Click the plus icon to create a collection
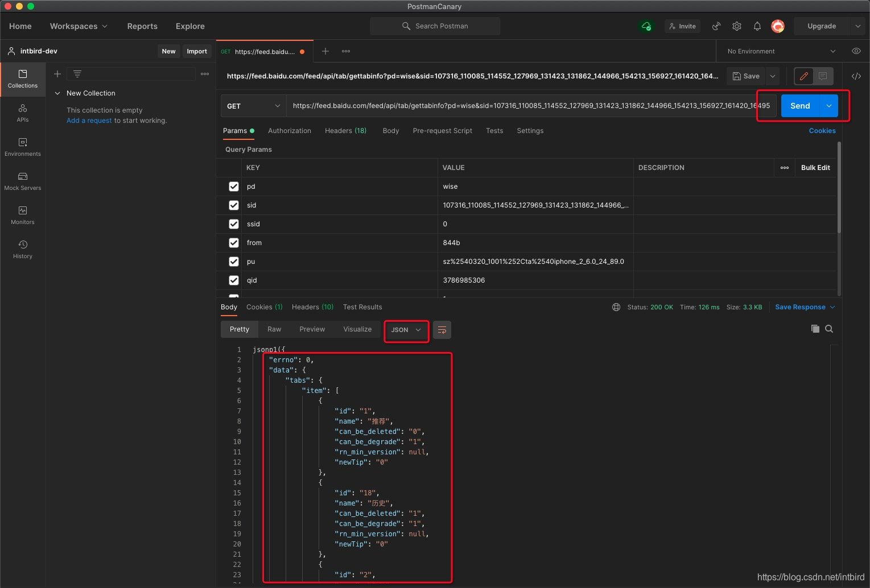 tap(57, 74)
